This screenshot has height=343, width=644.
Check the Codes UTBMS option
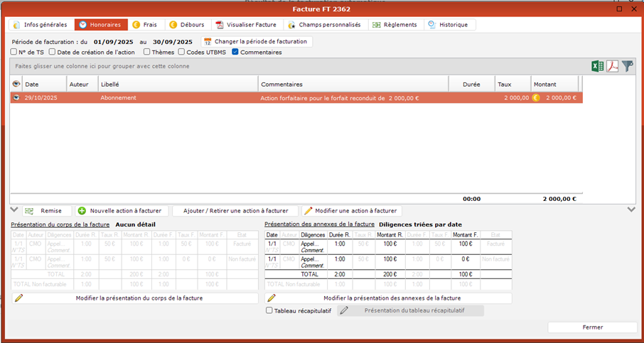[x=182, y=52]
